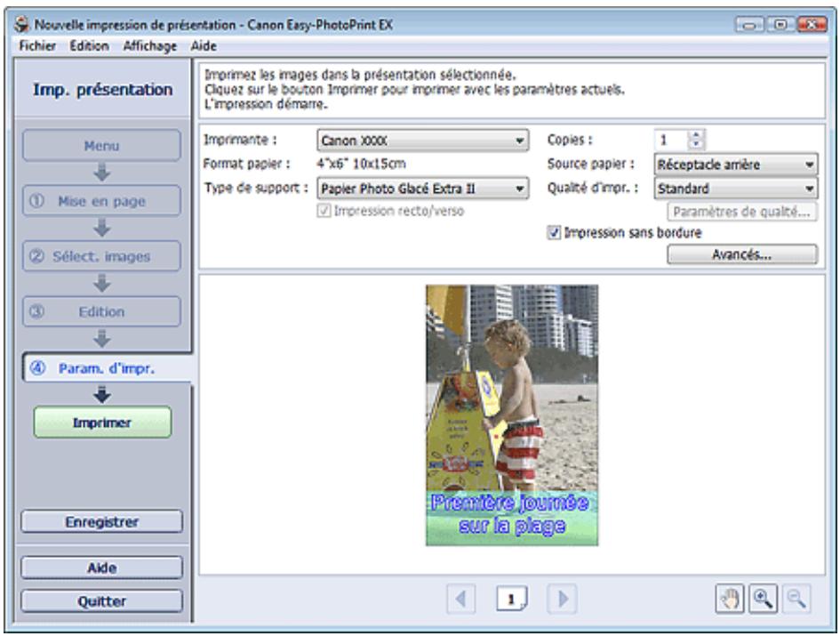840x636 pixels.
Task: Click the page number 1 indicator
Action: click(511, 599)
